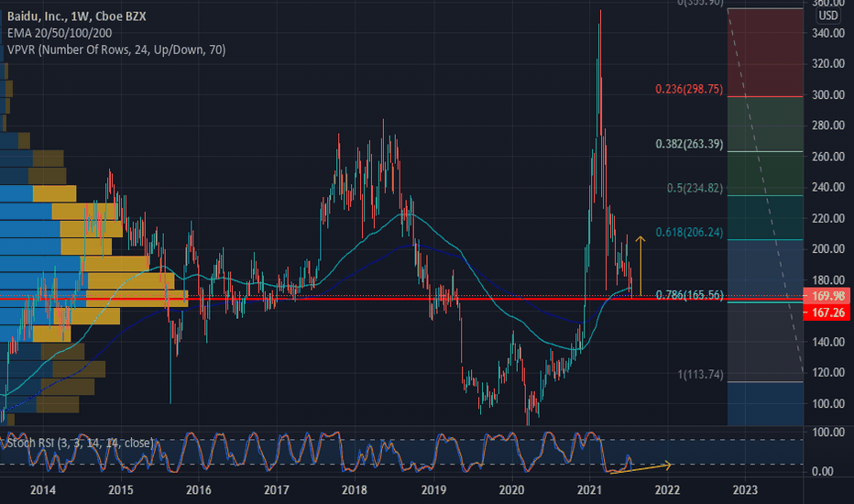Click the 2019 time axis label
This screenshot has width=854, height=504.
pos(433,490)
